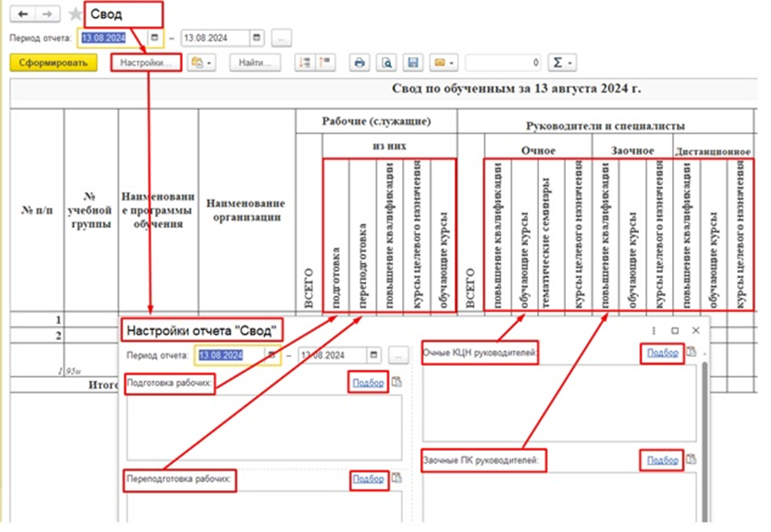The image size is (771, 532).
Task: Click Подбор link for Очные КЦН руководителей
Action: click(x=662, y=352)
